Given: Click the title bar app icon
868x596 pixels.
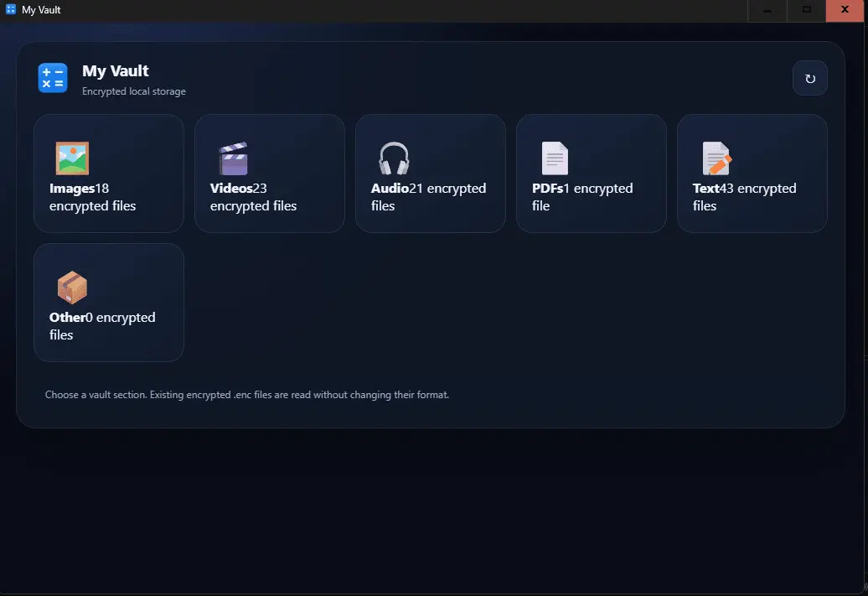Looking at the screenshot, I should pos(11,9).
